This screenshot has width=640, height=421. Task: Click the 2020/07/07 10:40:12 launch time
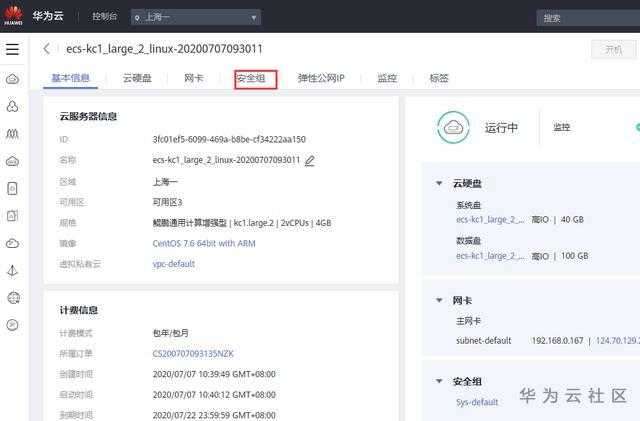[214, 395]
